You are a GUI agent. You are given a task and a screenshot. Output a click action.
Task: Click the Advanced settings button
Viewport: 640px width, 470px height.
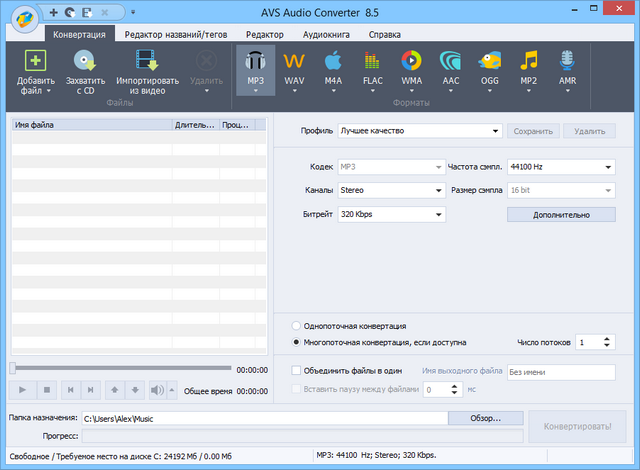[x=560, y=214]
